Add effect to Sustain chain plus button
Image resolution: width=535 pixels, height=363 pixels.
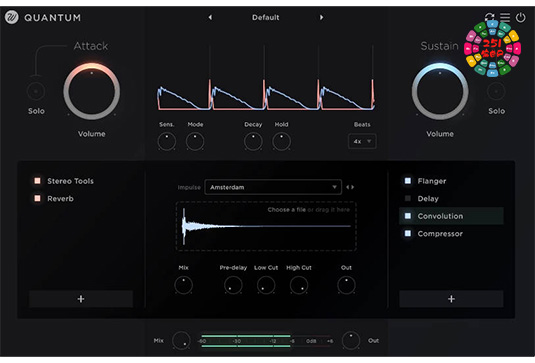[x=451, y=299]
